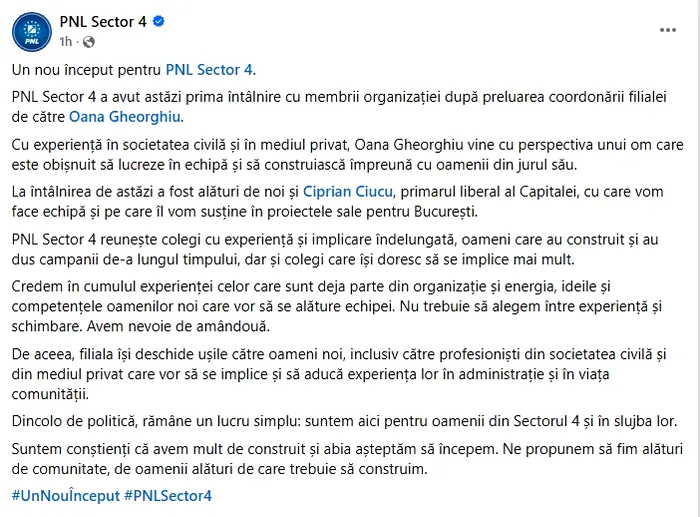Viewport: 700px width, 517px height.
Task: Click the paragraph starting 'PNL Sector 4 reunește colegi'
Action: (x=335, y=250)
